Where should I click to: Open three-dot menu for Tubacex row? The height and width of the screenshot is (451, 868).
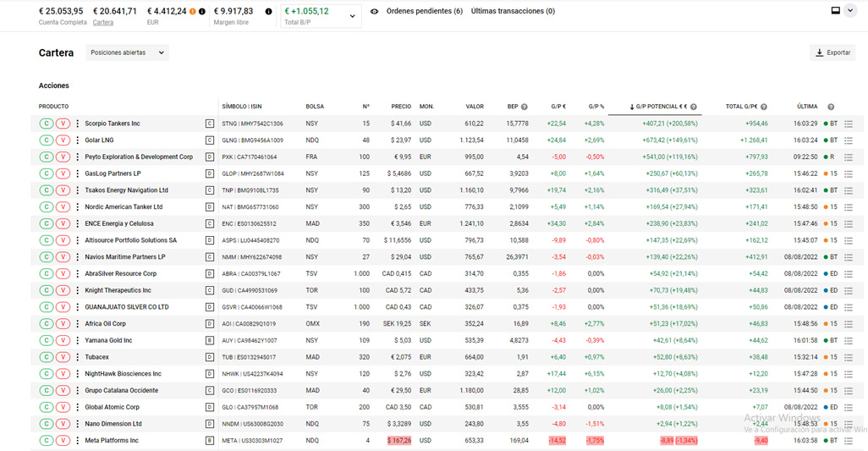tap(78, 357)
